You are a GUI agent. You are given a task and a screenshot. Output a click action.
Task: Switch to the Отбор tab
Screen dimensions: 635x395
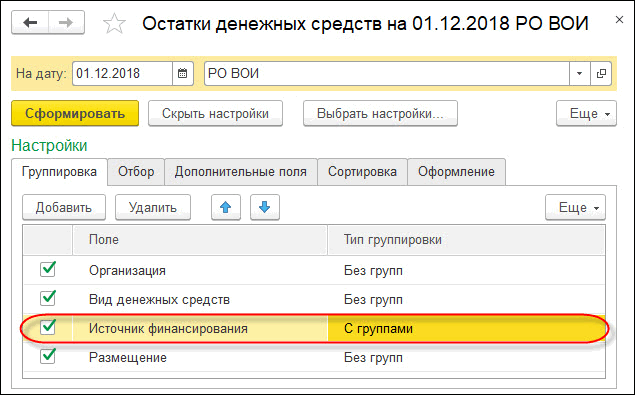pyautogui.click(x=136, y=172)
